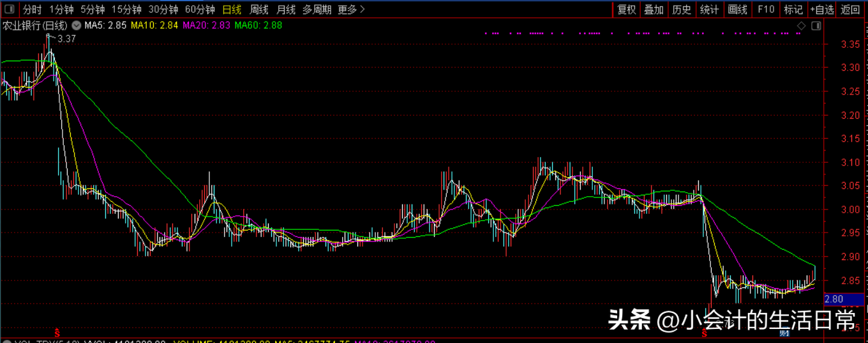The image size is (868, 343).
Task: Select the 60分钟 period
Action: (x=200, y=10)
